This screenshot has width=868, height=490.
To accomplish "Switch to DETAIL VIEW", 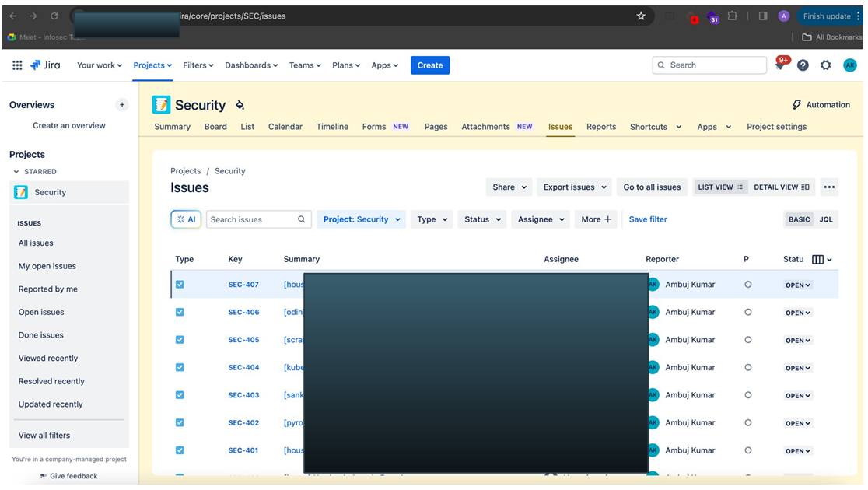I will tap(782, 187).
